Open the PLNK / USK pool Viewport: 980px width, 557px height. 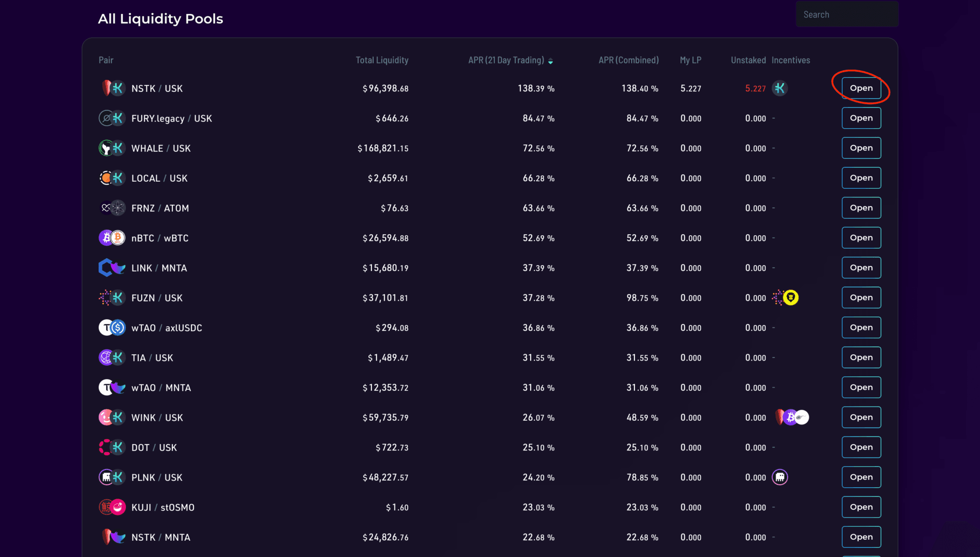(x=861, y=477)
